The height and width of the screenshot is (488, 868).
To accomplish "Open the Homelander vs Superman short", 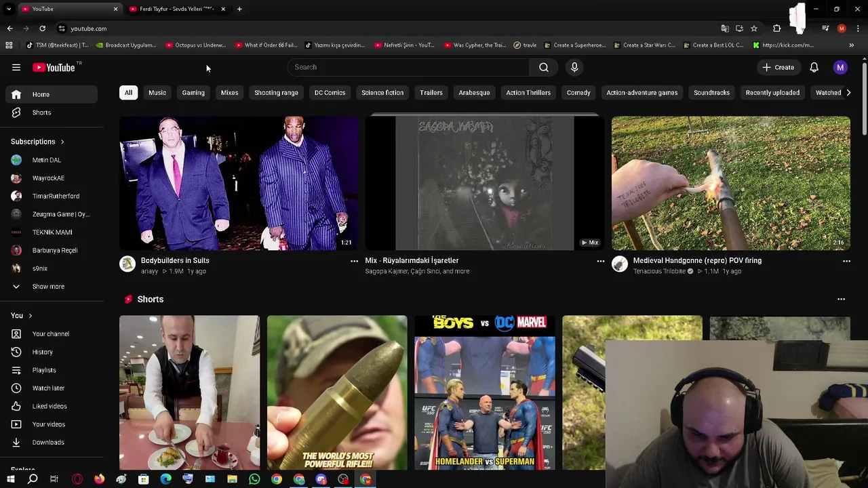I will [485, 393].
